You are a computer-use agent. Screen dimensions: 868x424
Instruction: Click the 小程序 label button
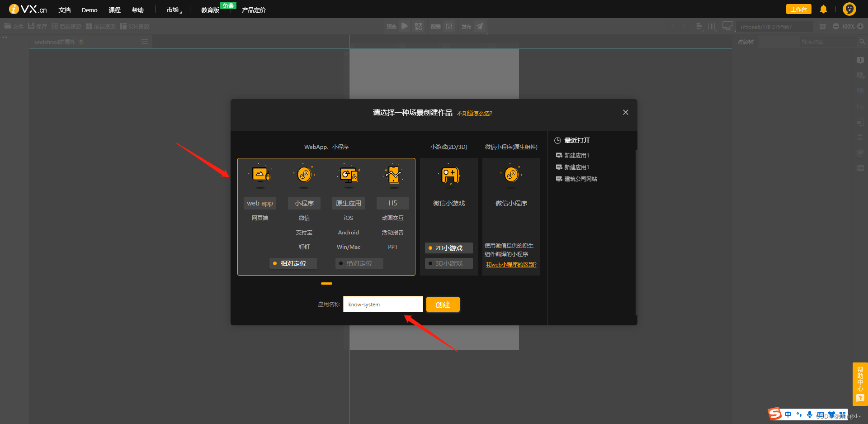pyautogui.click(x=304, y=203)
